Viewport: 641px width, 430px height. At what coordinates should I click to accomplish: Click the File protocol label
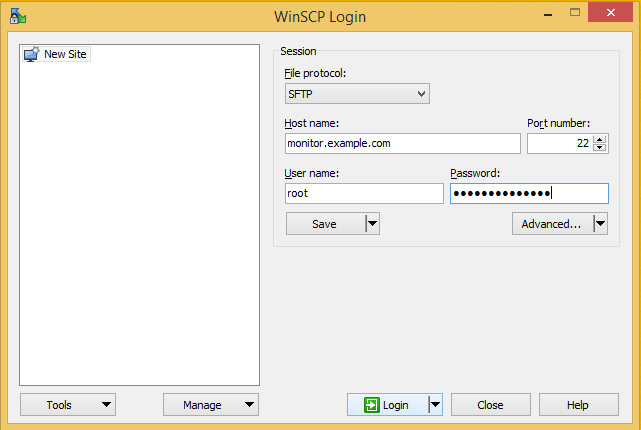(x=315, y=74)
